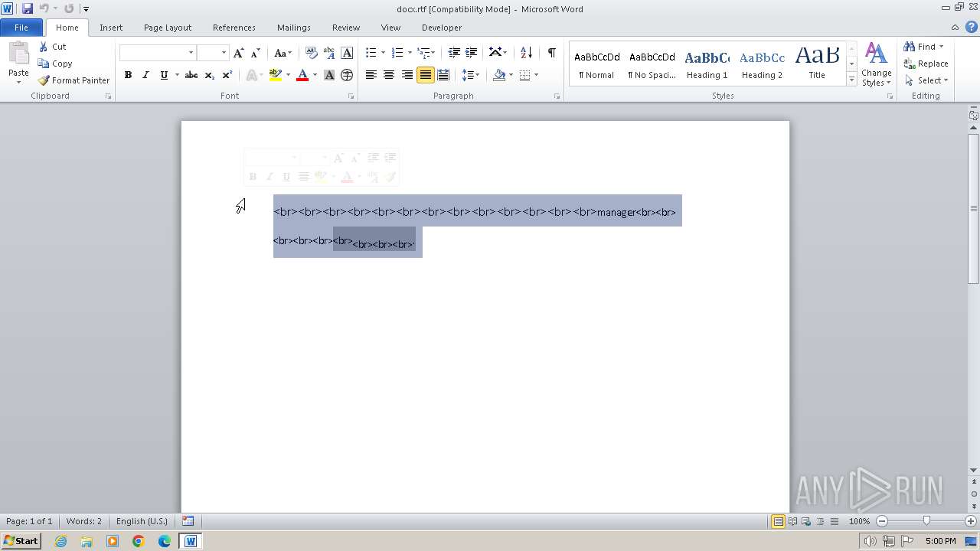Toggle Justify alignment
The width and height of the screenshot is (980, 551).
(x=425, y=75)
